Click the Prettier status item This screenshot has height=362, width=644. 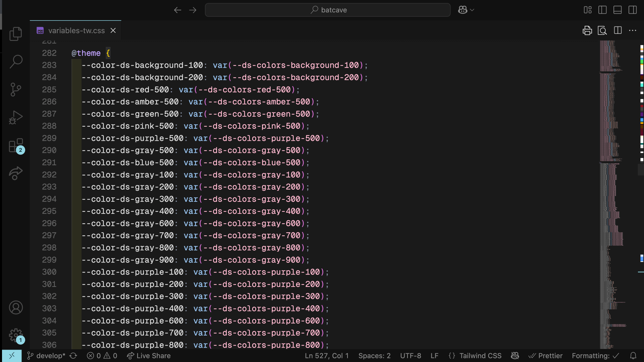point(545,356)
